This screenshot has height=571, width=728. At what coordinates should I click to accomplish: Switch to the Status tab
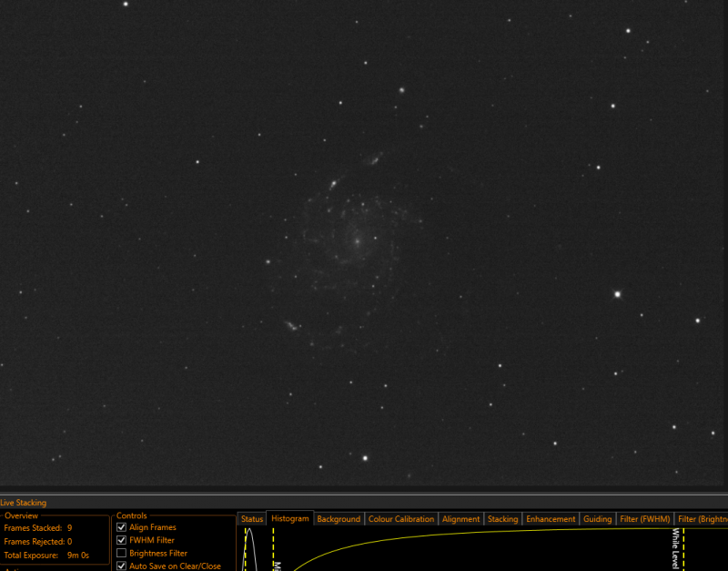[x=252, y=519]
